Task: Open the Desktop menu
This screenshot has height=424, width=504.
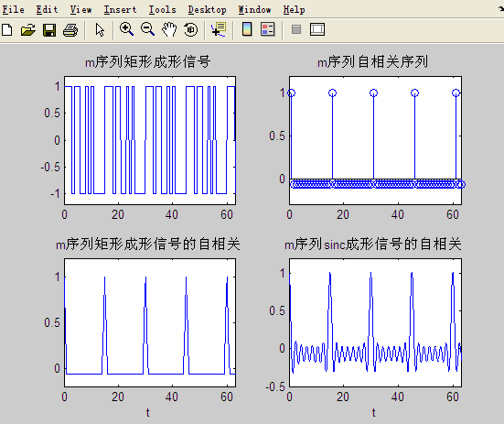Action: pos(208,10)
